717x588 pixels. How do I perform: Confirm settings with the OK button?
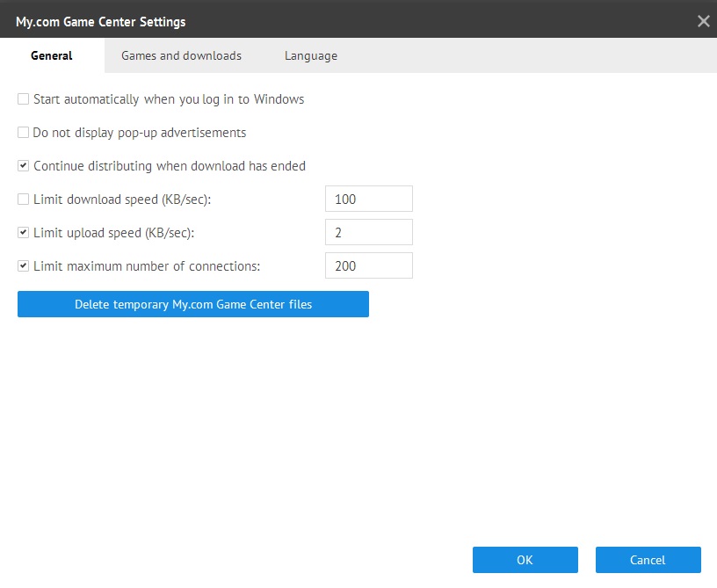pos(525,560)
